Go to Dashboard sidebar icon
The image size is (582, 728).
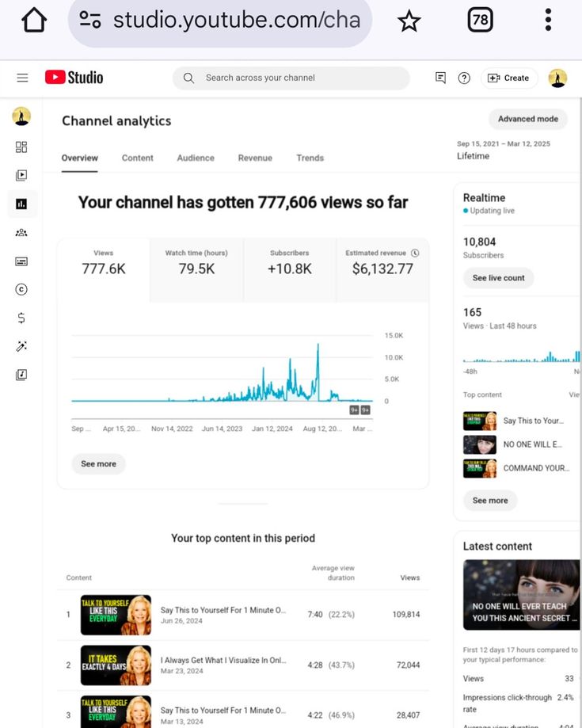pos(21,147)
